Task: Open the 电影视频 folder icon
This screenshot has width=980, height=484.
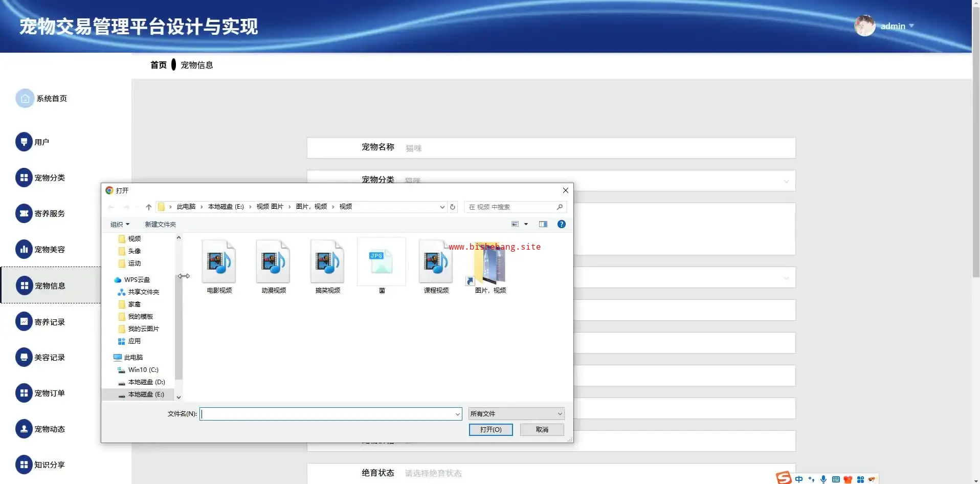Action: click(x=219, y=262)
